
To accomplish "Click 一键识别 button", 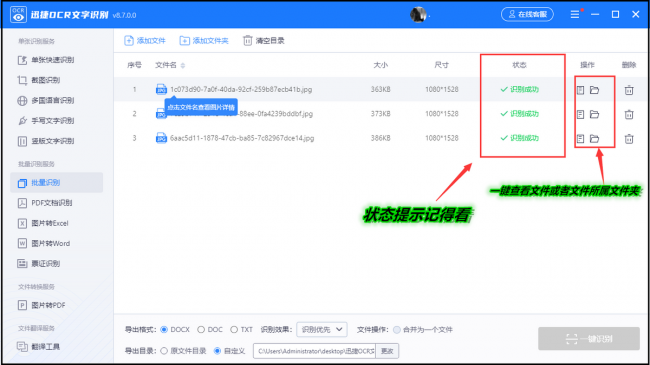I will (589, 339).
